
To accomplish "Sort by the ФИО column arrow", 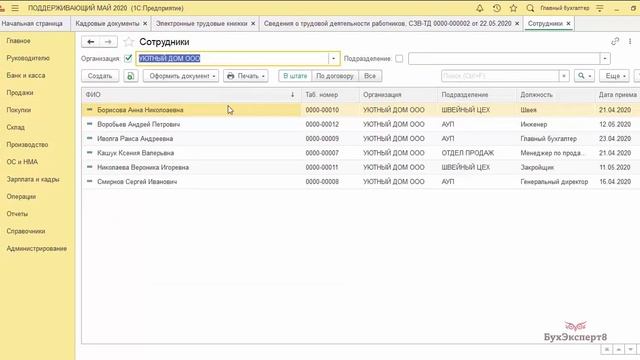I will 292,95.
